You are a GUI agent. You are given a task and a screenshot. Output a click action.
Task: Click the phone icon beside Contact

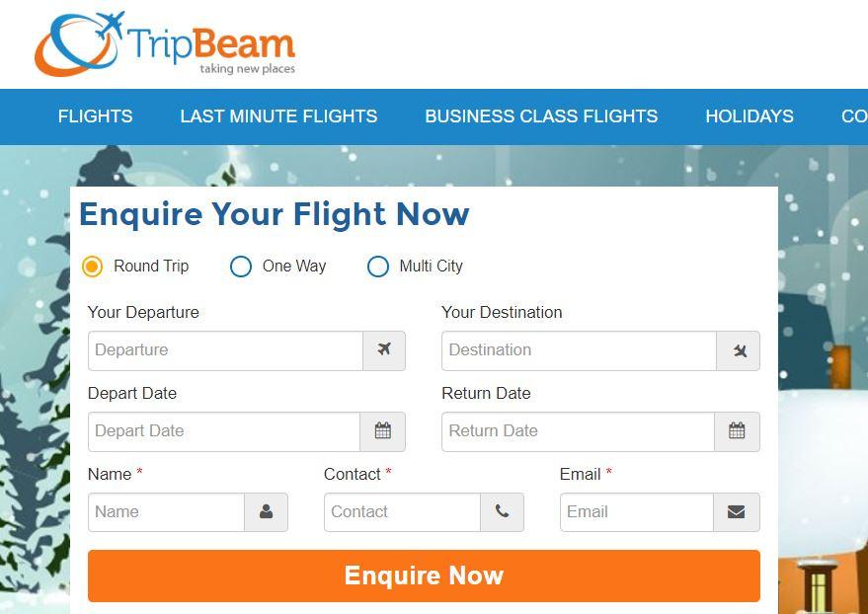[x=502, y=512]
